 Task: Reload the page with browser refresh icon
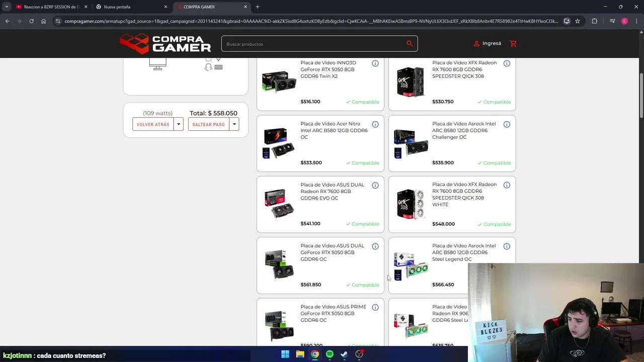tap(31, 21)
